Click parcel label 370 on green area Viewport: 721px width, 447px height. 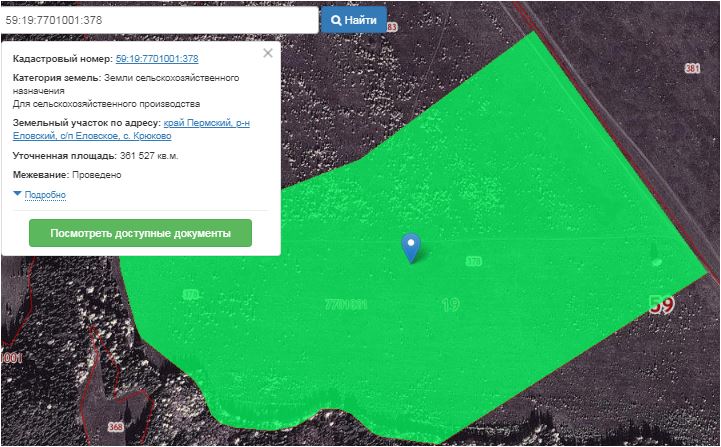(x=190, y=295)
